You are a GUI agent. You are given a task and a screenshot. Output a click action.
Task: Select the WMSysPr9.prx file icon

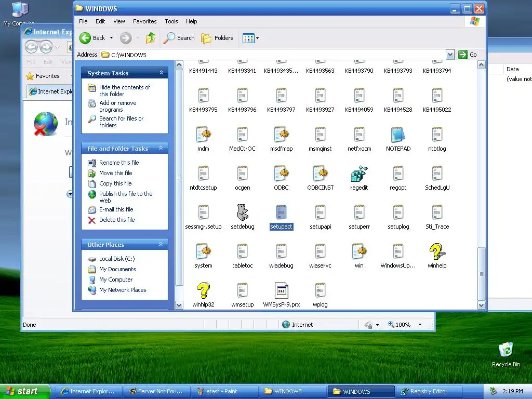[281, 290]
